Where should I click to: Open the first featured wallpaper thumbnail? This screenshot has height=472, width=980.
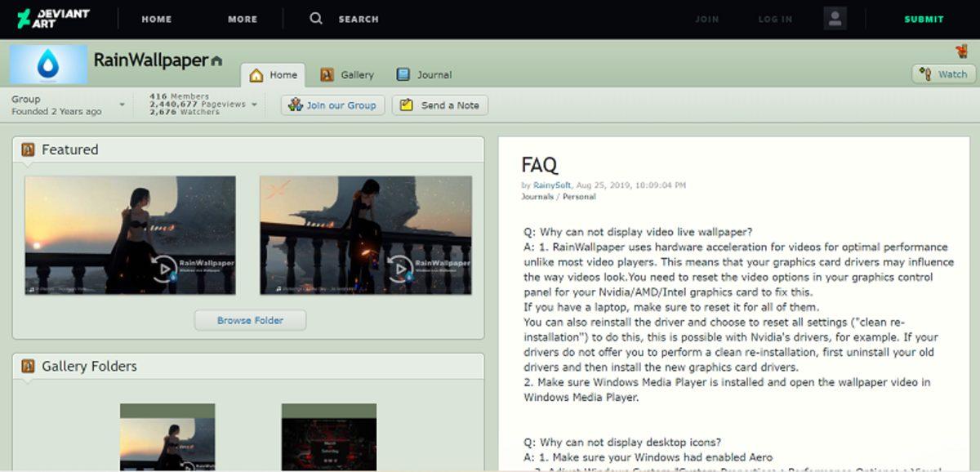pos(130,235)
